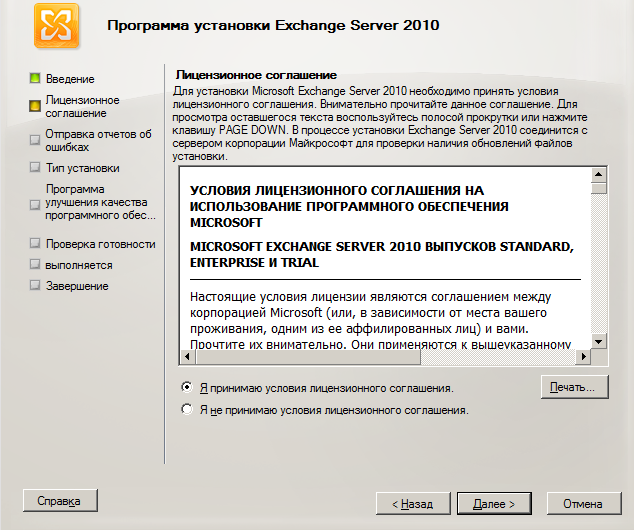Click the orange Exchange Server logo icon
Viewport: 634px width, 530px height.
click(x=57, y=26)
